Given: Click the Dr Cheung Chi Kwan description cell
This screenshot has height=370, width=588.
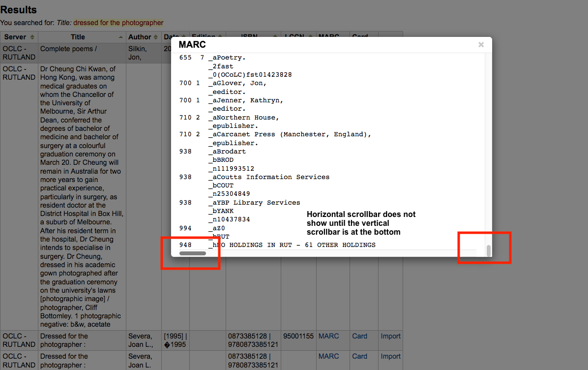Looking at the screenshot, I should click(x=82, y=197).
